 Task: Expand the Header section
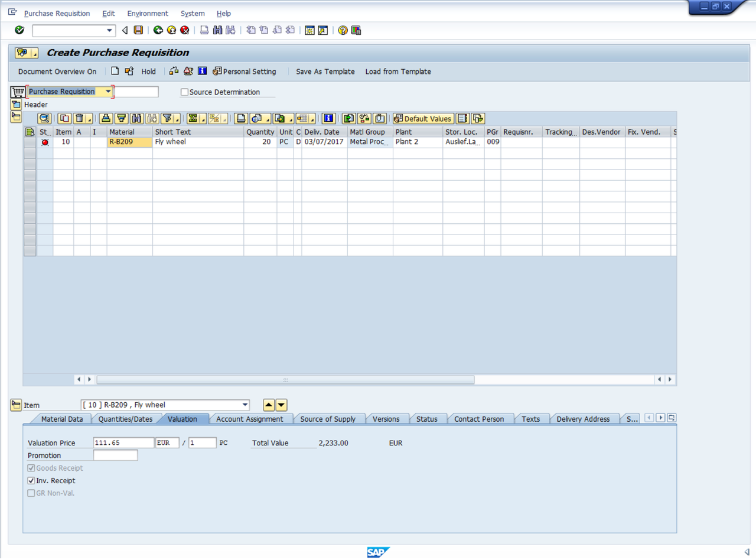16,105
